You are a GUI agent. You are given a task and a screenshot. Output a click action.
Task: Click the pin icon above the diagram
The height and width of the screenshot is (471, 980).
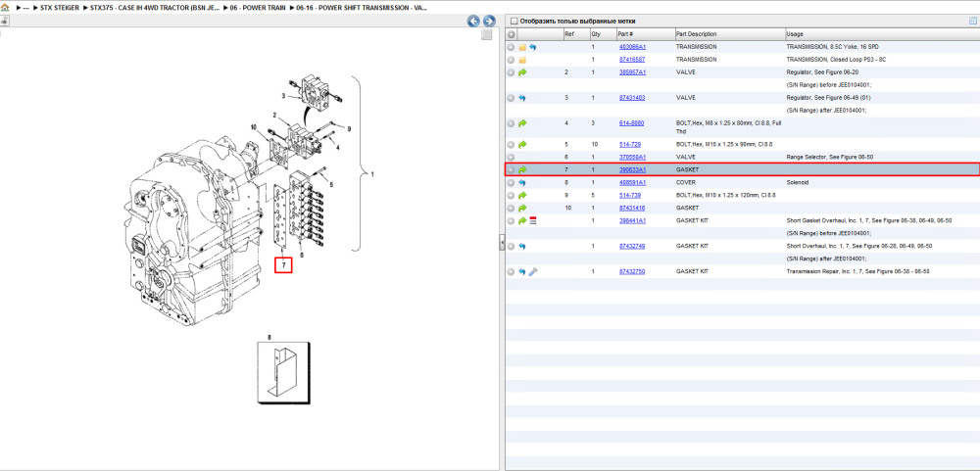point(4,21)
